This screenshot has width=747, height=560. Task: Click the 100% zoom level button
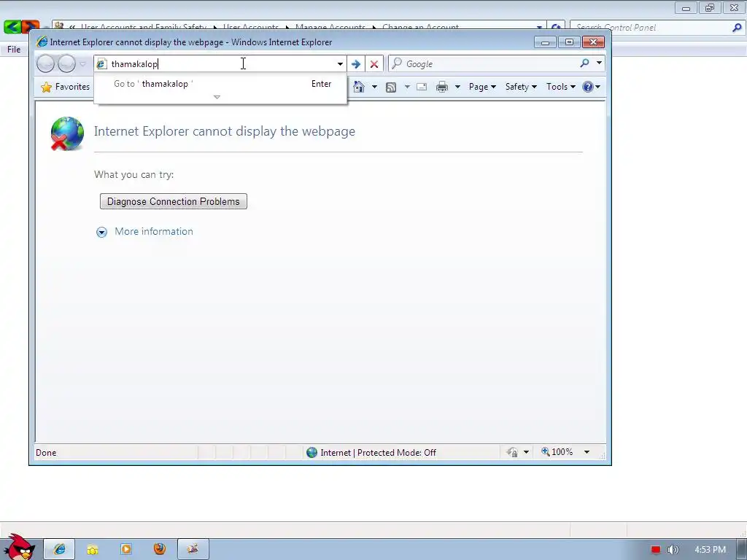coord(557,452)
